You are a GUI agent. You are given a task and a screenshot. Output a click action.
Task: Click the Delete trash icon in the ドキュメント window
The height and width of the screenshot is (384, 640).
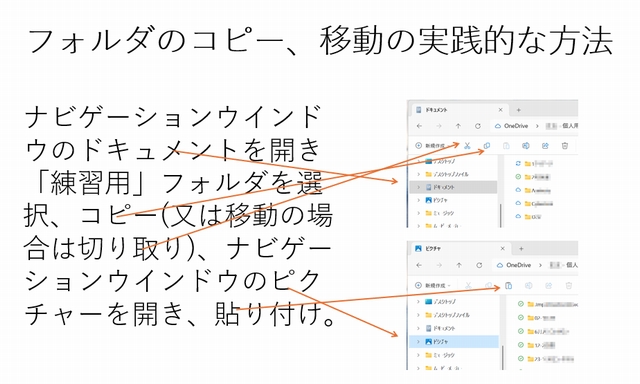[x=565, y=146]
